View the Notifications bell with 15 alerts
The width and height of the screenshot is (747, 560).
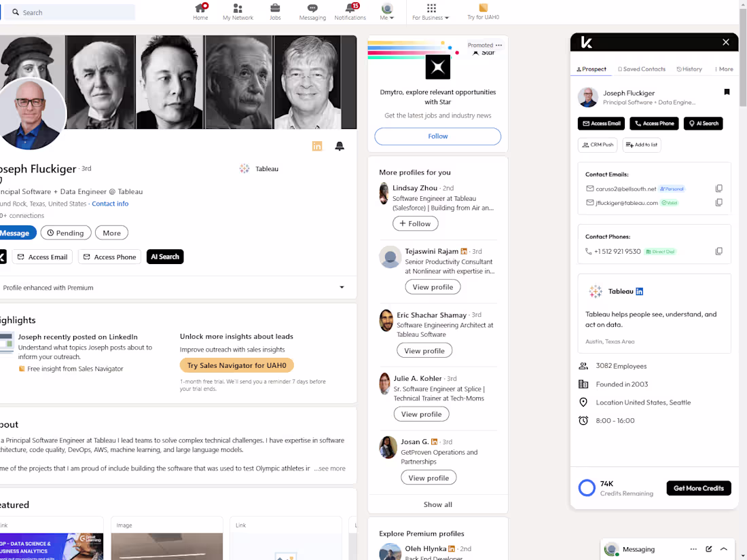350,12
